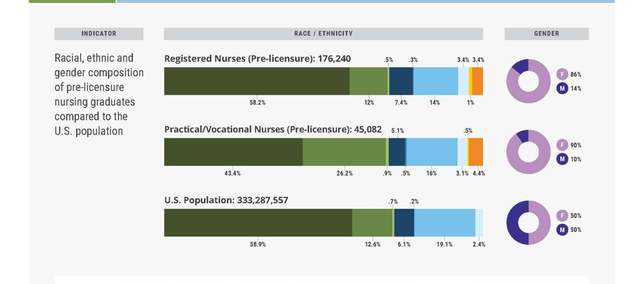This screenshot has width=644, height=284.
Task: Click the medium green 26.2% bar segment
Action: [x=344, y=152]
